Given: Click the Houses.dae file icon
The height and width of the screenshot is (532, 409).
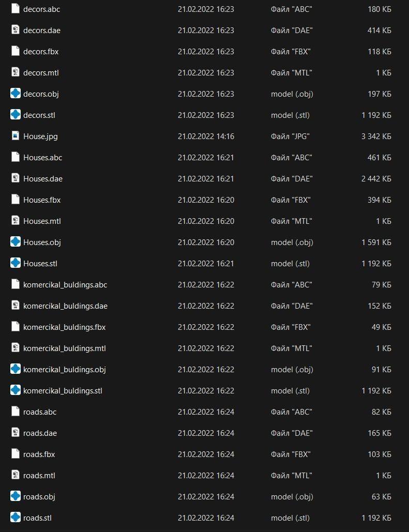Looking at the screenshot, I should pyautogui.click(x=16, y=178).
